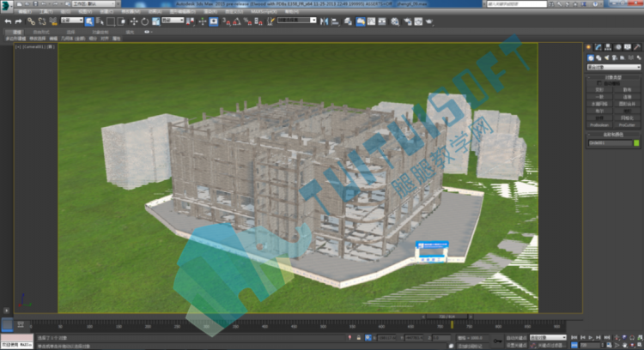Image resolution: width=644 pixels, height=350 pixels.
Task: Open the application menu logo button
Action: [6, 5]
